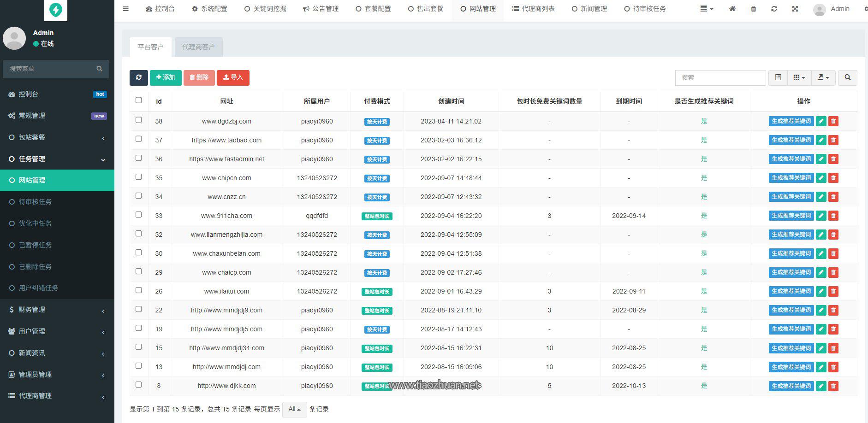This screenshot has width=868, height=423.
Task: Expand 包站套餐 in the sidebar
Action: pyautogui.click(x=57, y=137)
